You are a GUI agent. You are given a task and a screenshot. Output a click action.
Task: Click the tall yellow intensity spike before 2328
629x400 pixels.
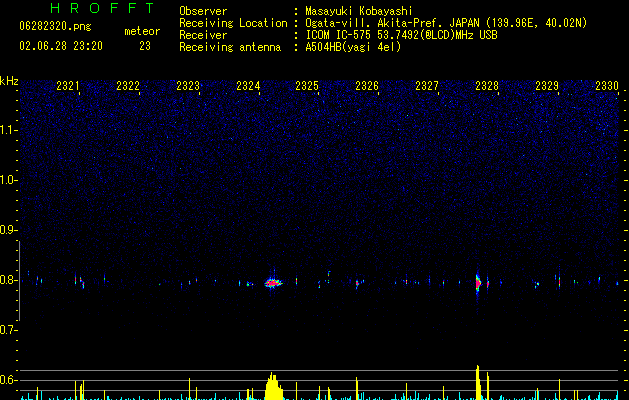[478, 382]
